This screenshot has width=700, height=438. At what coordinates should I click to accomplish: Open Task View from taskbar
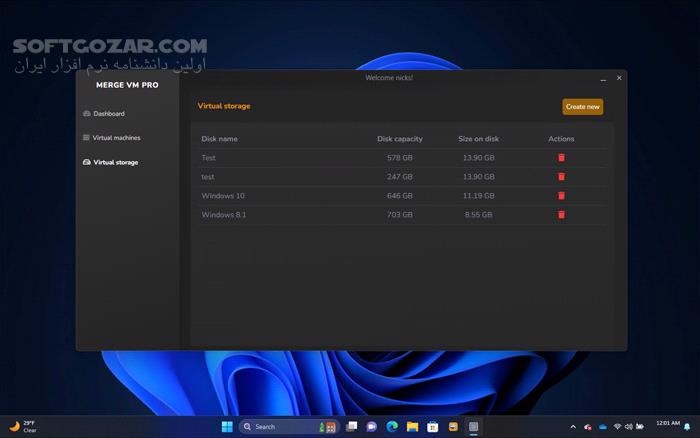click(351, 427)
